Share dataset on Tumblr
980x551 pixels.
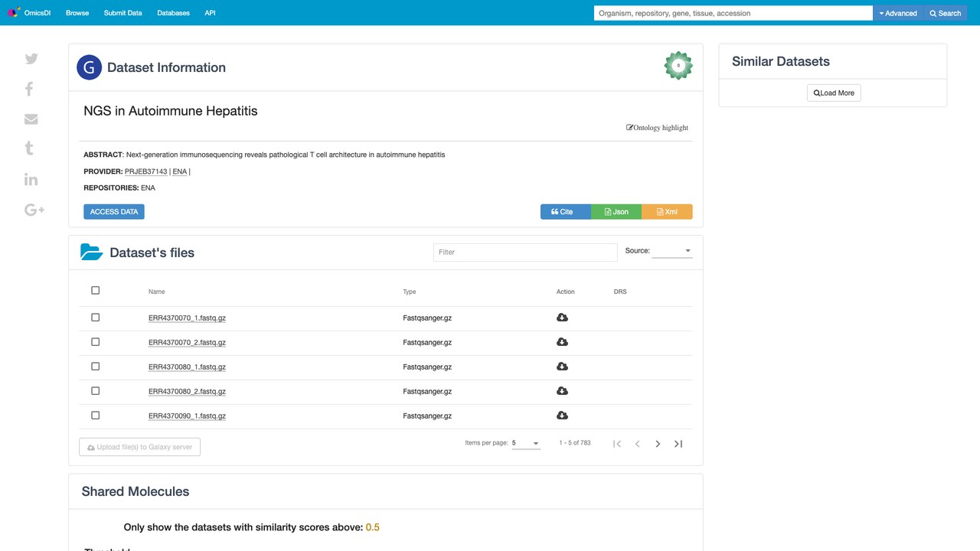[29, 148]
